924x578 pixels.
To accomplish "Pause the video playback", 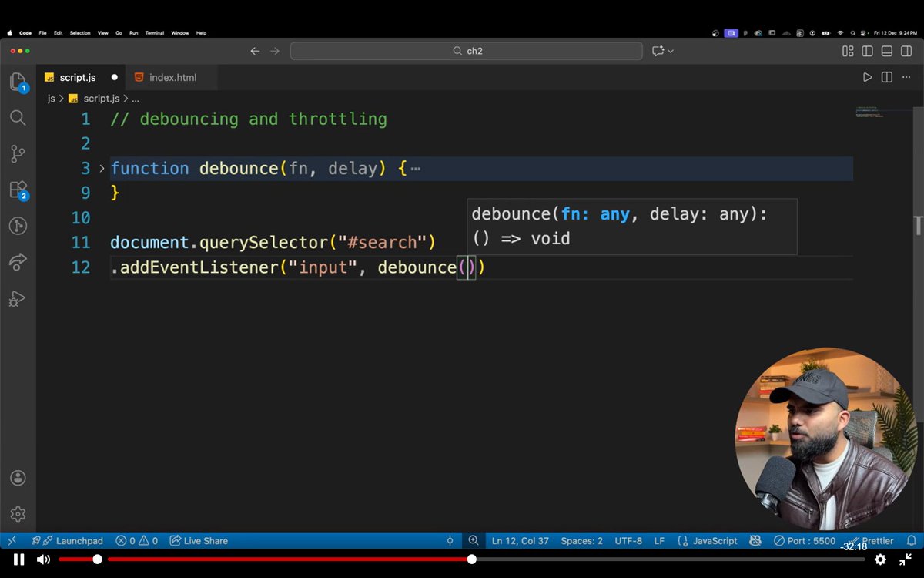I will tap(18, 560).
